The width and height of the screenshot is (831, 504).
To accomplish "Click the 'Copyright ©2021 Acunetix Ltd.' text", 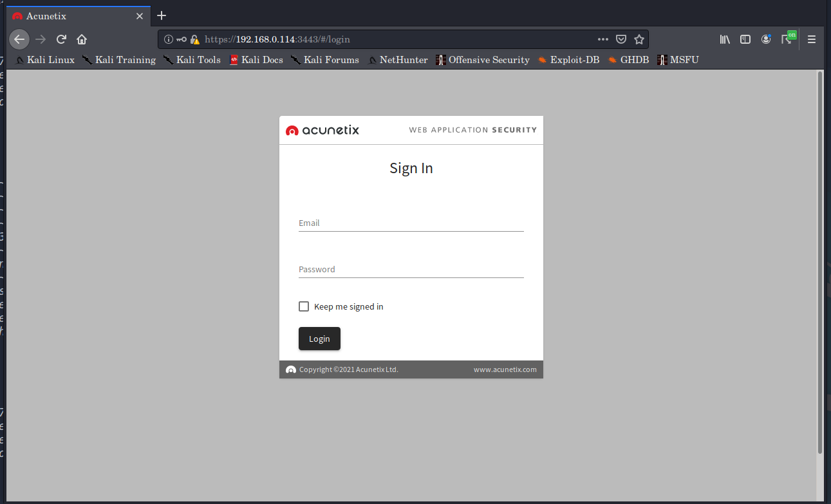I will [x=349, y=369].
